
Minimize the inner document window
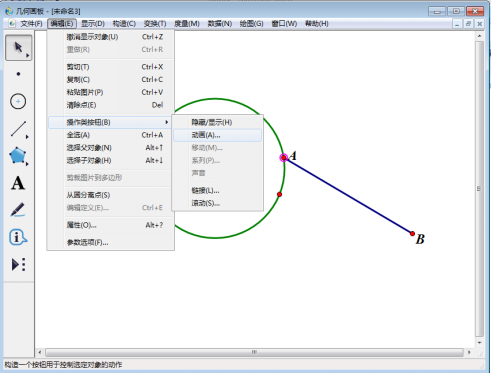click(x=457, y=24)
